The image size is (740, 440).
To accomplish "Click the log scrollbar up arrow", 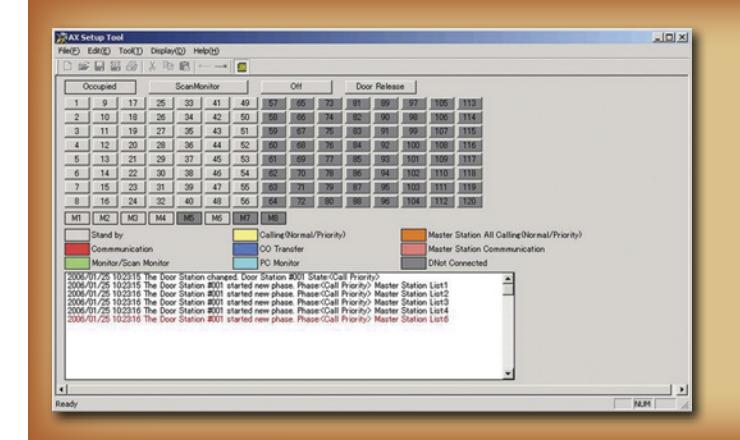I will point(508,279).
